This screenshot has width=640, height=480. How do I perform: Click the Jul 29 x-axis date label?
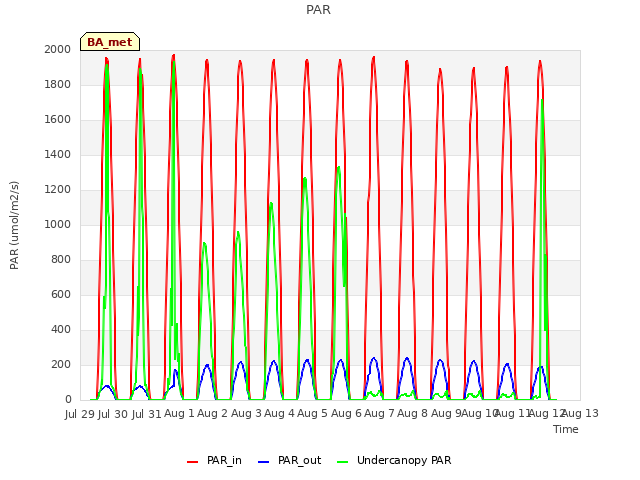[x=80, y=414]
